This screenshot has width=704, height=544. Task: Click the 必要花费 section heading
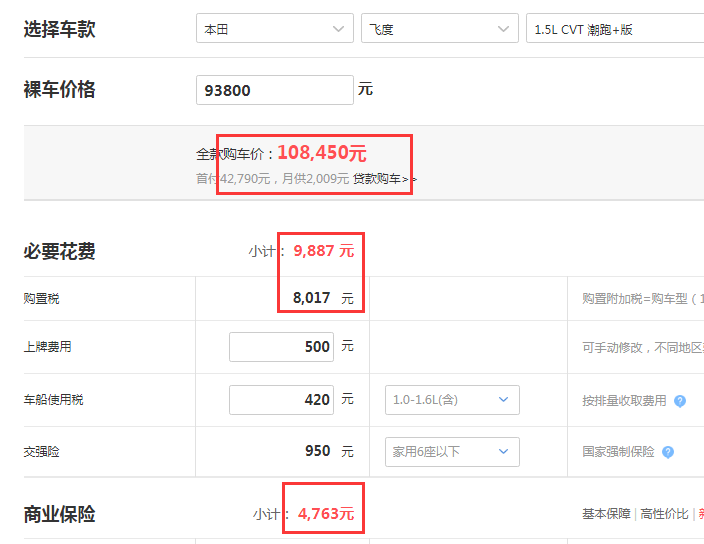coord(59,251)
